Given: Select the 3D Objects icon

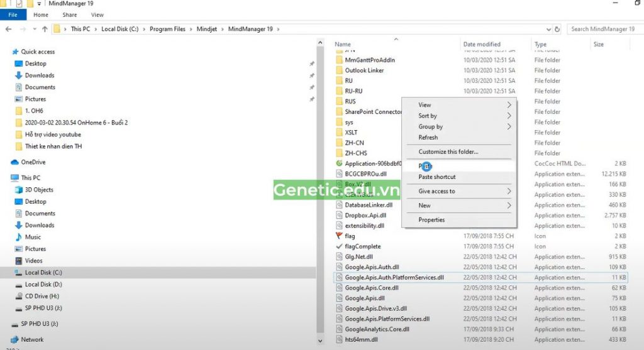Looking at the screenshot, I should point(18,190).
